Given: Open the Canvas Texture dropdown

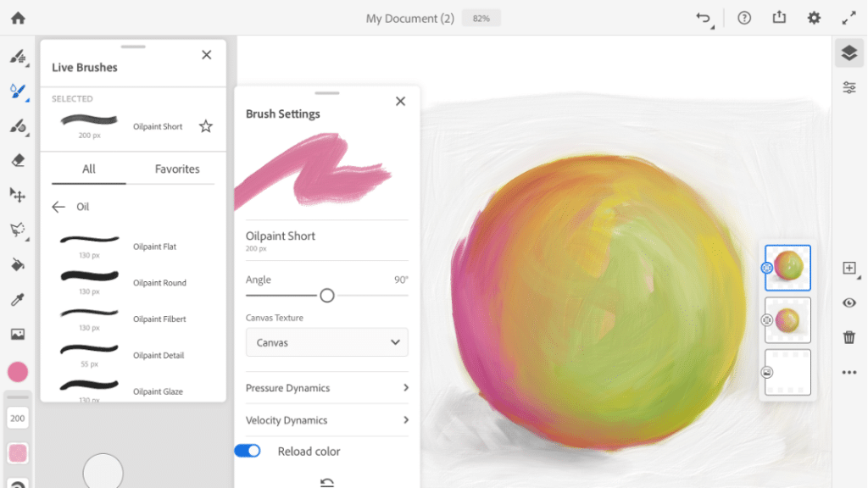Looking at the screenshot, I should tap(326, 341).
